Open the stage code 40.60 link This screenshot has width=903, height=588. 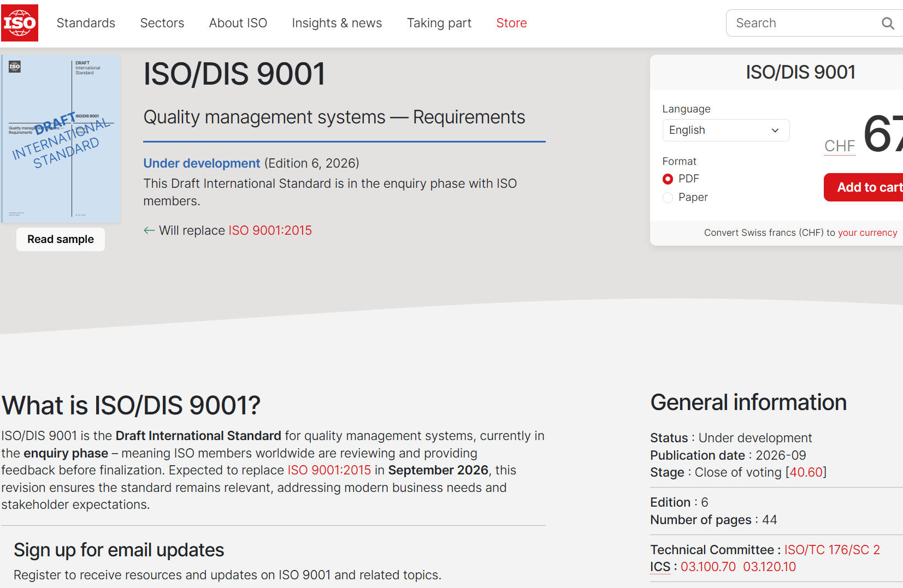coord(806,472)
